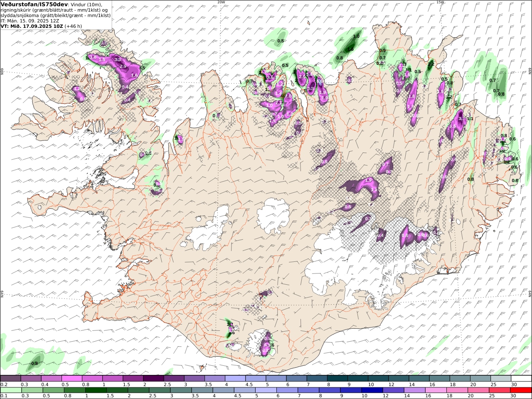Click the 3.6 precipitation value on the map
532x399 pixels.
[x=270, y=77]
